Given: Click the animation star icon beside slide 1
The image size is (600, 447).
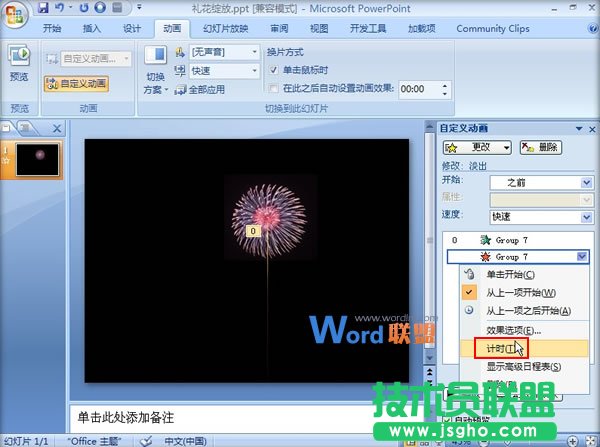Looking at the screenshot, I should pyautogui.click(x=6, y=161).
